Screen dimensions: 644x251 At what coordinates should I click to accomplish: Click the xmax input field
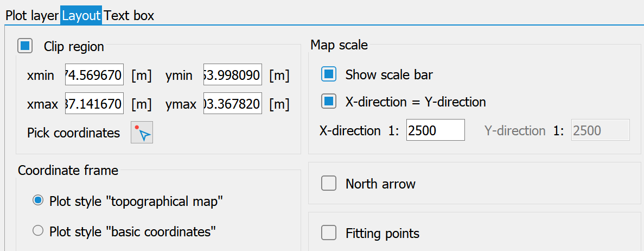click(94, 103)
